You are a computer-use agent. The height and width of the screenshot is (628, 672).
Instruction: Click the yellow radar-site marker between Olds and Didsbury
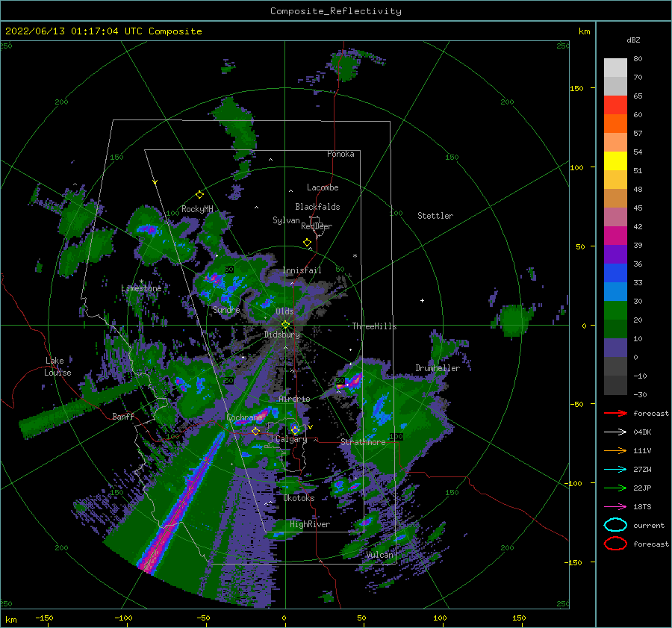[x=285, y=325]
